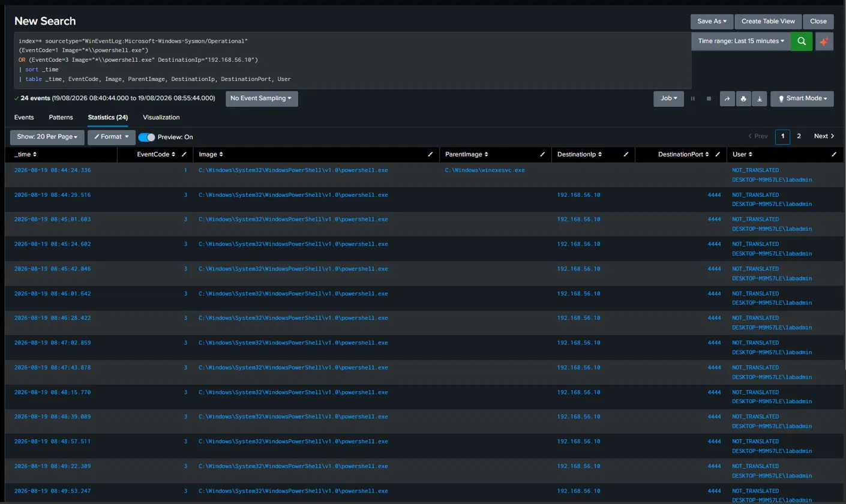Image resolution: width=846 pixels, height=504 pixels.
Task: Switch to the Events tab
Action: coord(24,117)
